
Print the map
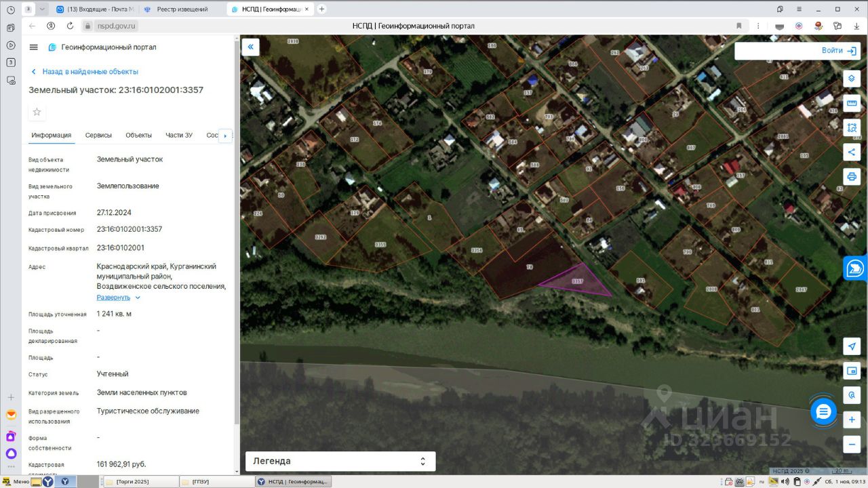coord(852,176)
